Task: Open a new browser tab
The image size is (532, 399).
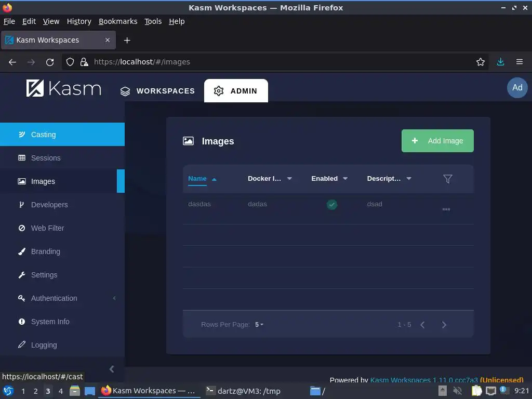Action: pyautogui.click(x=127, y=41)
